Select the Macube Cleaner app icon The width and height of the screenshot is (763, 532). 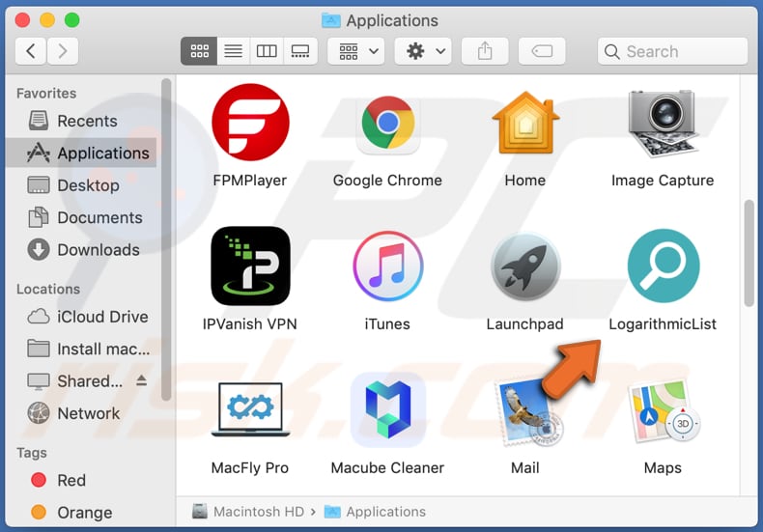(388, 410)
